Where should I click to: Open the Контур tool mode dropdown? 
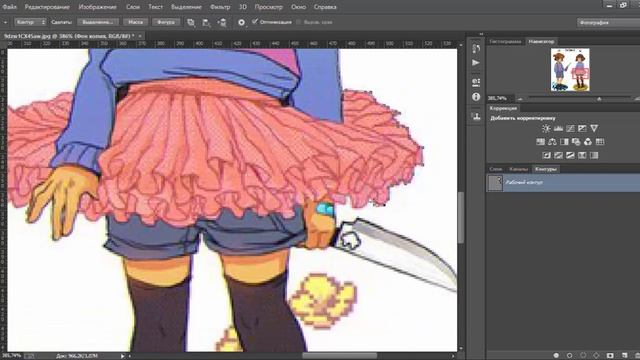[31, 22]
